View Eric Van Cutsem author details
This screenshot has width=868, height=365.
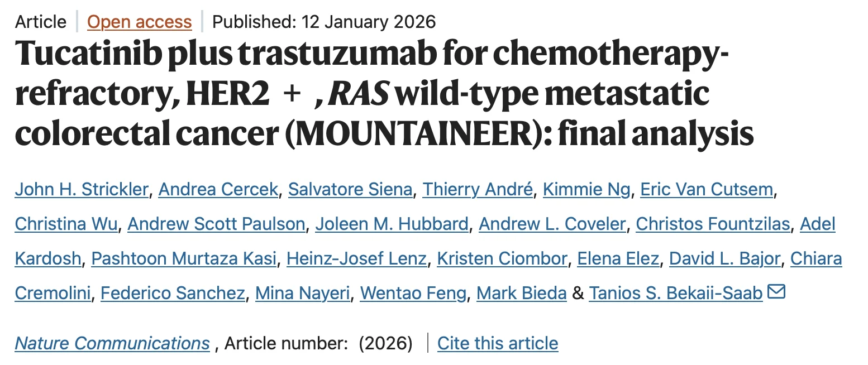coord(707,190)
